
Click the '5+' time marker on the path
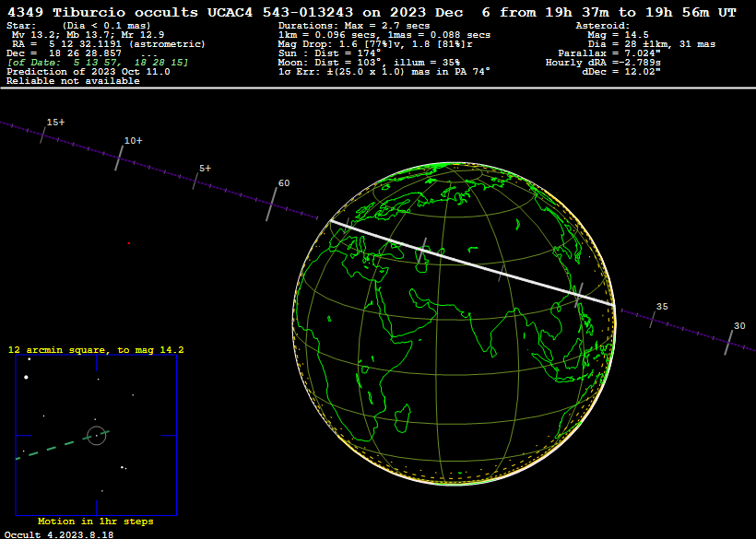pos(206,169)
